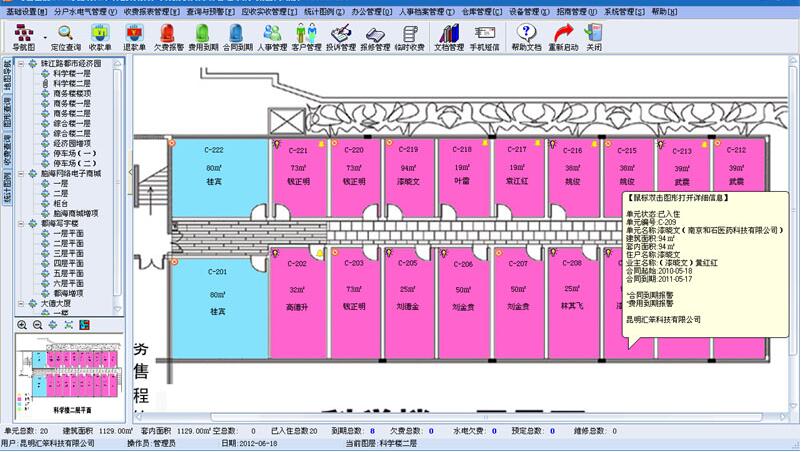Collapse the 都海写字楼 tree node

[x=21, y=223]
